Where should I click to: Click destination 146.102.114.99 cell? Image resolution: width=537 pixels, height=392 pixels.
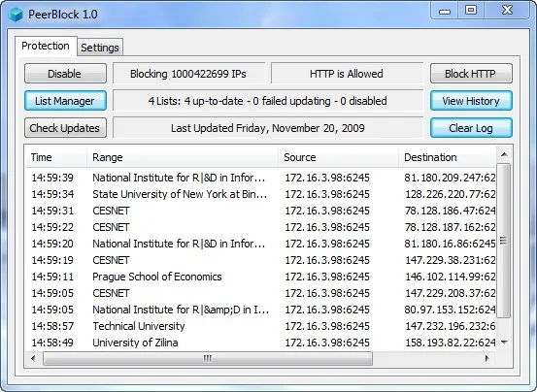tap(451, 277)
